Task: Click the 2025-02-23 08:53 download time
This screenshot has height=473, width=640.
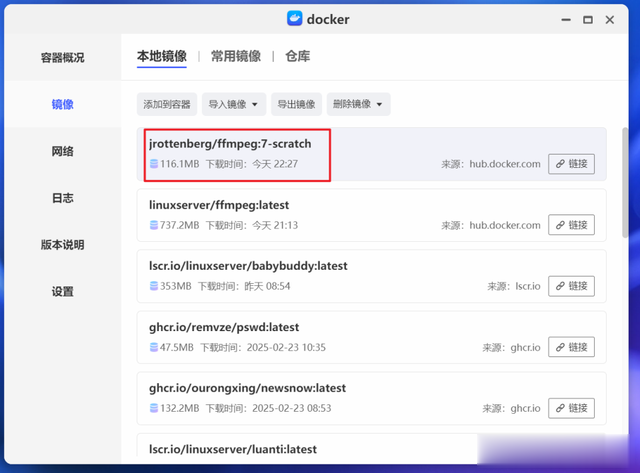Action: pyautogui.click(x=291, y=408)
